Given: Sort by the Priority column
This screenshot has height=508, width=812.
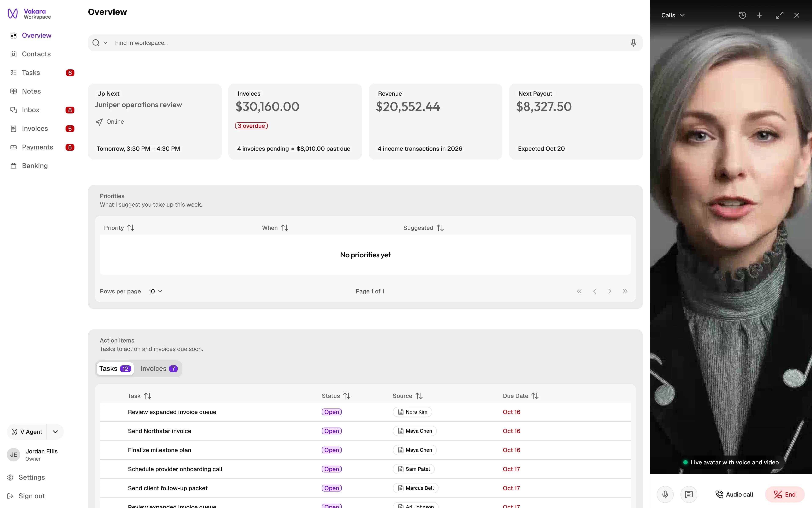Looking at the screenshot, I should point(119,228).
